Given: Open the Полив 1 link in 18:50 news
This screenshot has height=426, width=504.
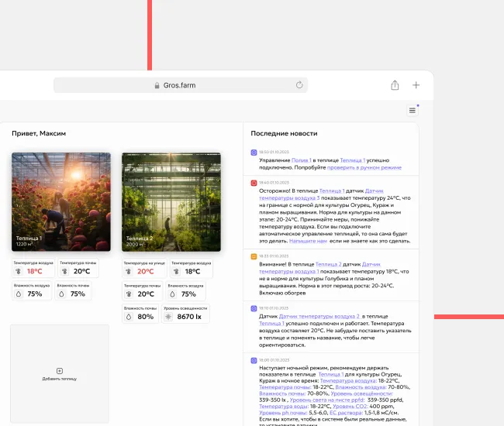Looking at the screenshot, I should pyautogui.click(x=301, y=160).
